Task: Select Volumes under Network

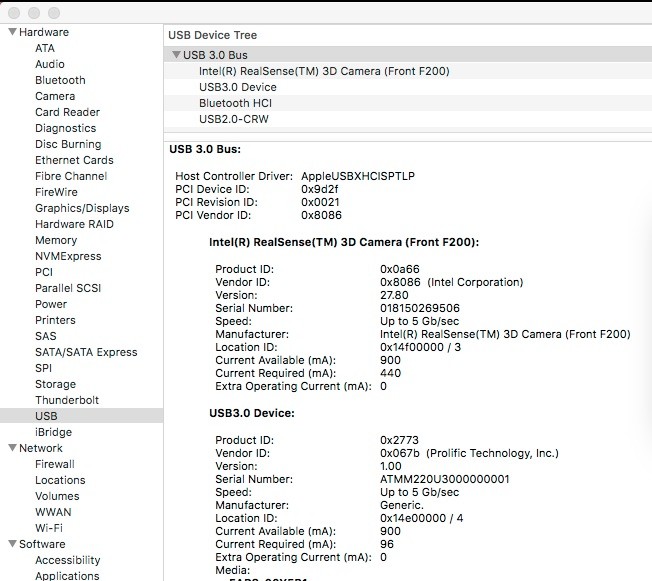Action: (57, 496)
